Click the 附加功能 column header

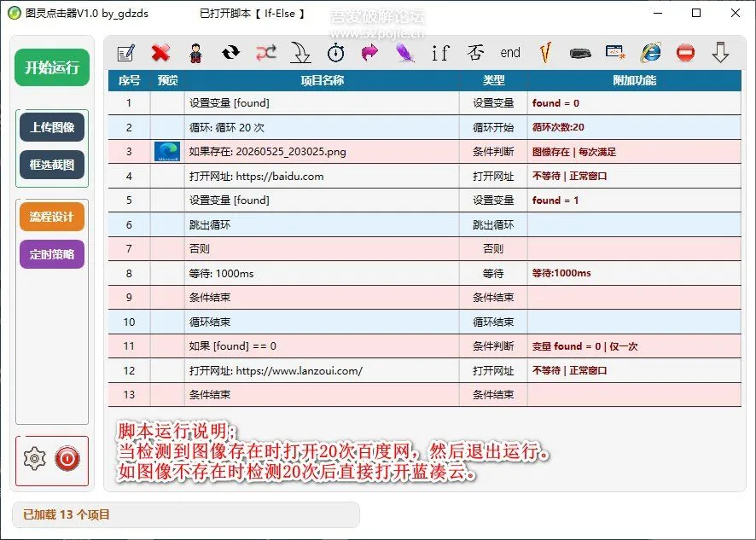pos(635,80)
